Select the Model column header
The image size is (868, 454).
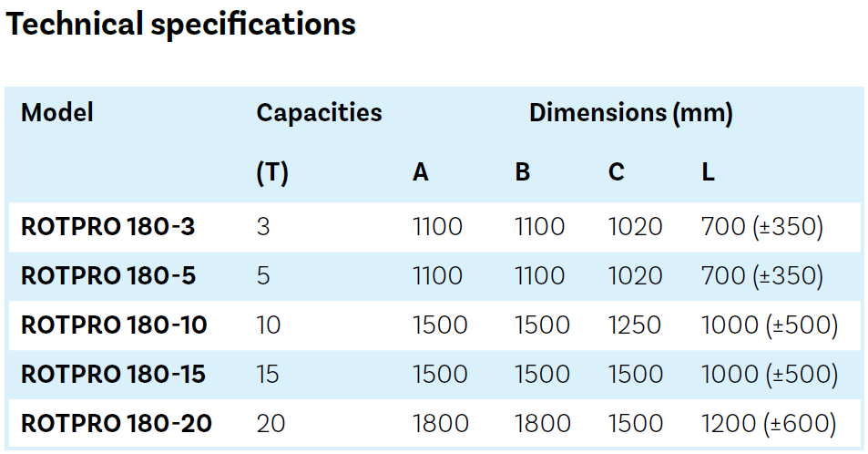[x=57, y=112]
